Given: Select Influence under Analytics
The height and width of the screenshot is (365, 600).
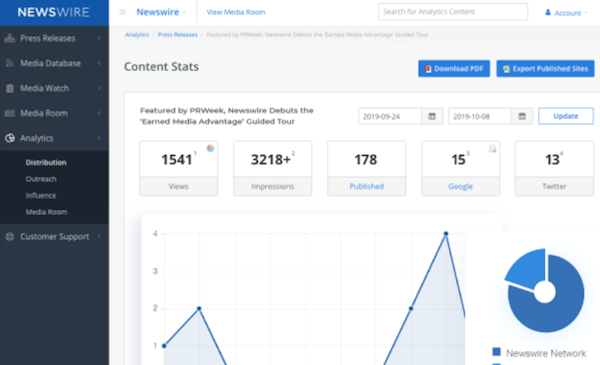Looking at the screenshot, I should (41, 196).
